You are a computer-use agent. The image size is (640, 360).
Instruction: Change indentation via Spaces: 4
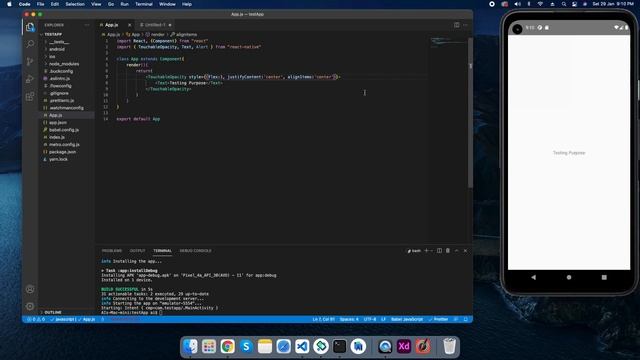point(349,320)
